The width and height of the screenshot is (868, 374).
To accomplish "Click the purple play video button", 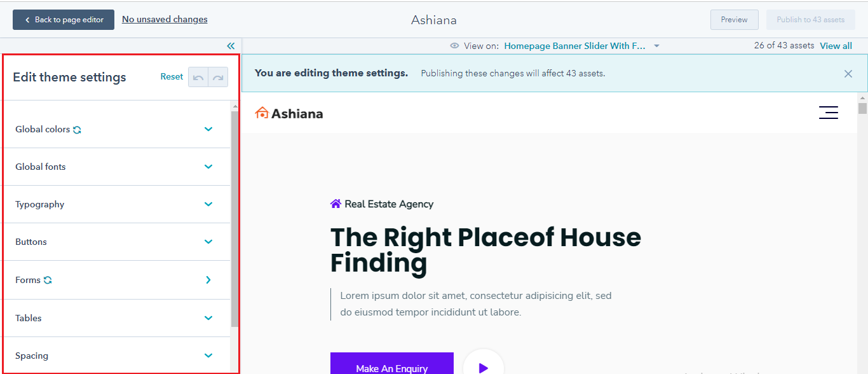I will [483, 368].
